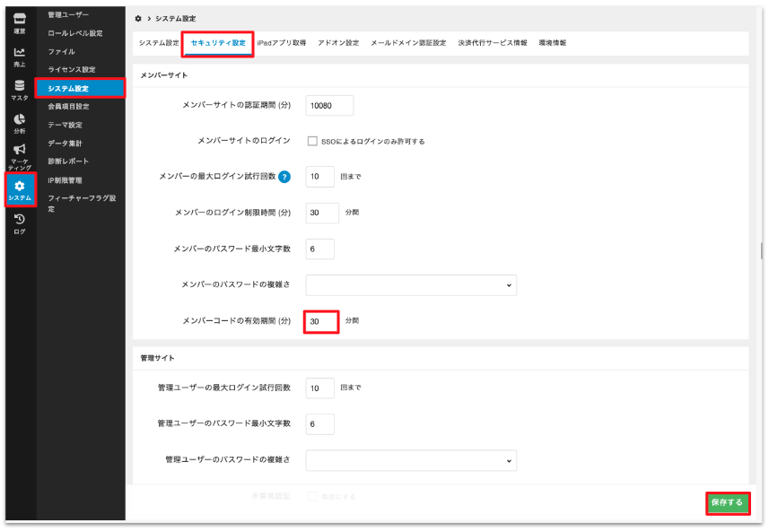769x532 pixels.
Task: Select the システム gear icon in sidebar
Action: 19,190
